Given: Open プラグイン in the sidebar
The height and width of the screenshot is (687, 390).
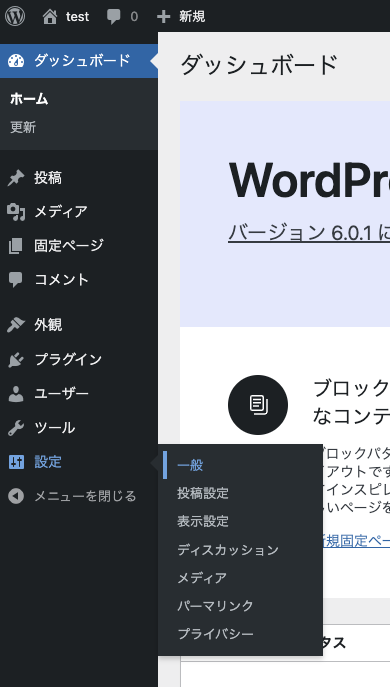Looking at the screenshot, I should pyautogui.click(x=68, y=359).
